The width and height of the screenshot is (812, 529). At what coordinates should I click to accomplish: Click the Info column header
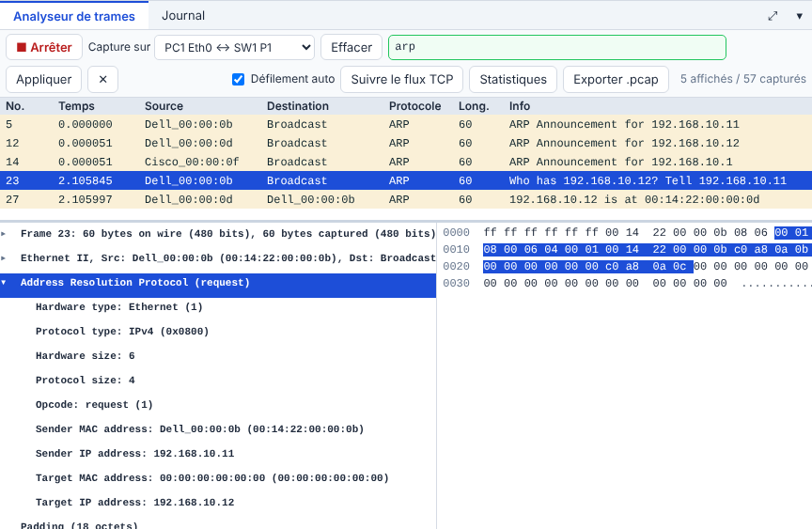(x=520, y=106)
